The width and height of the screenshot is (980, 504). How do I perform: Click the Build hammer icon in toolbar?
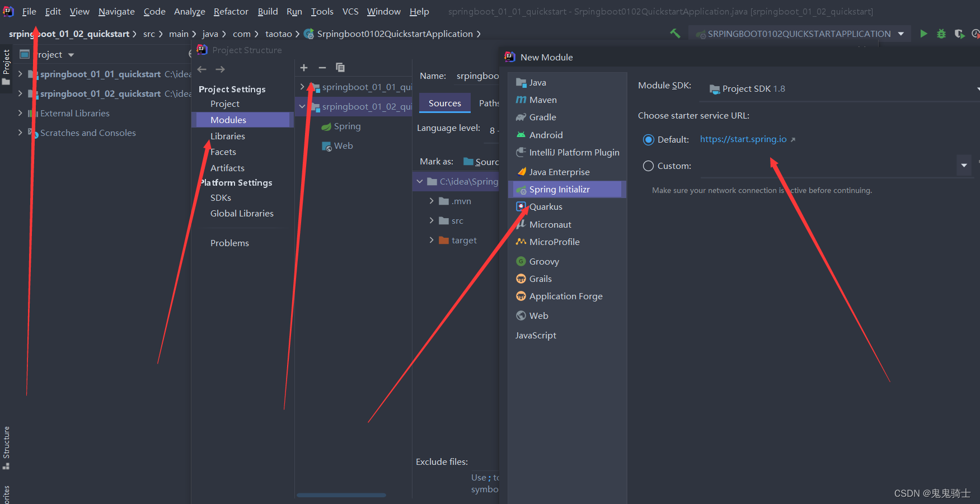[676, 34]
